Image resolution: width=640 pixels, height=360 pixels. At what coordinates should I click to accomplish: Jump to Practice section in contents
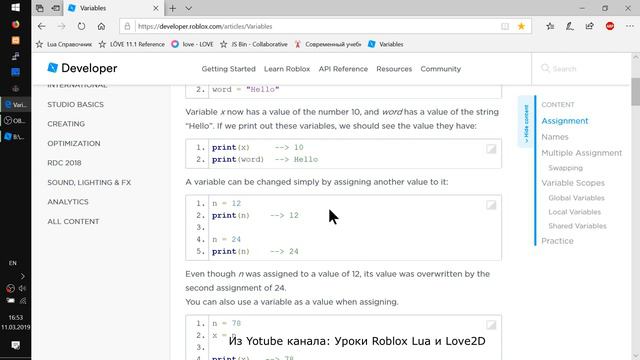point(558,241)
